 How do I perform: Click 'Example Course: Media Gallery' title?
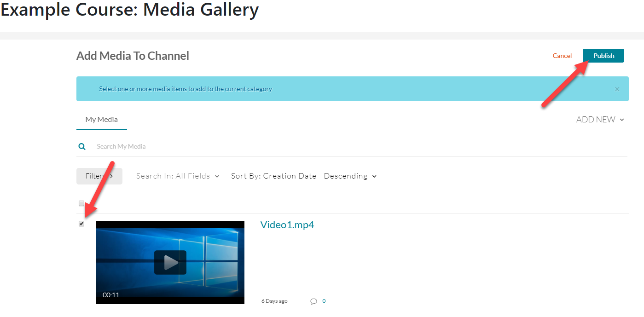tap(130, 9)
